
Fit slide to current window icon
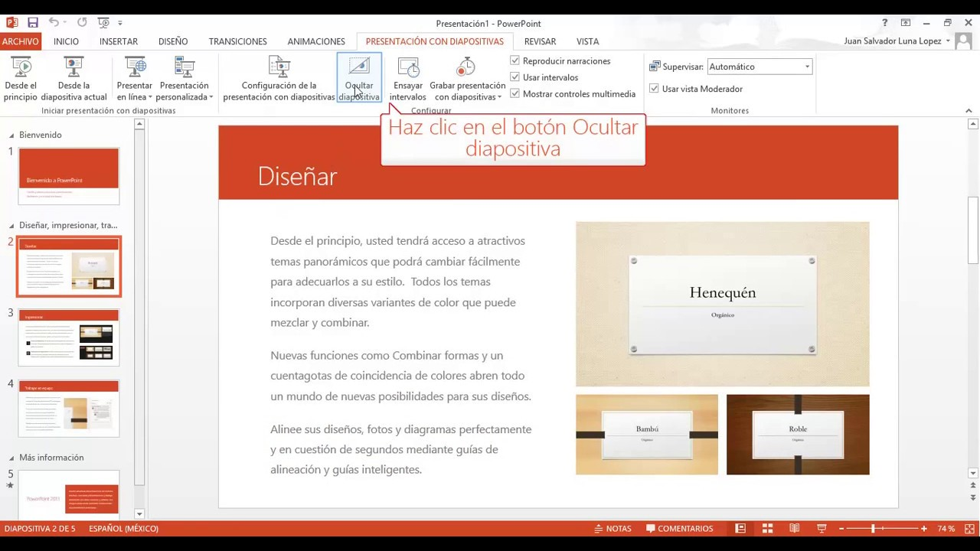point(971,529)
